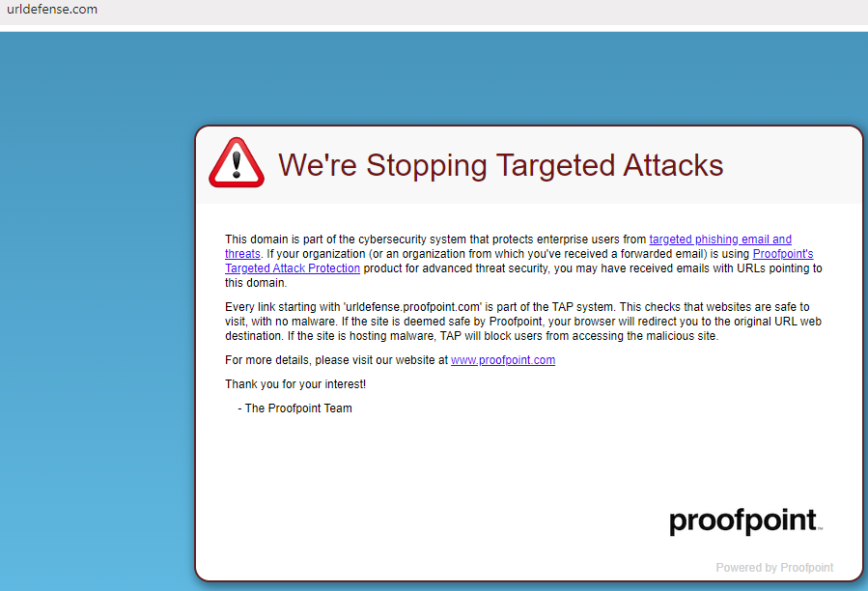The height and width of the screenshot is (591, 868).
Task: Click the 'We're Stopping Targeted Attacks' heading
Action: click(500, 165)
